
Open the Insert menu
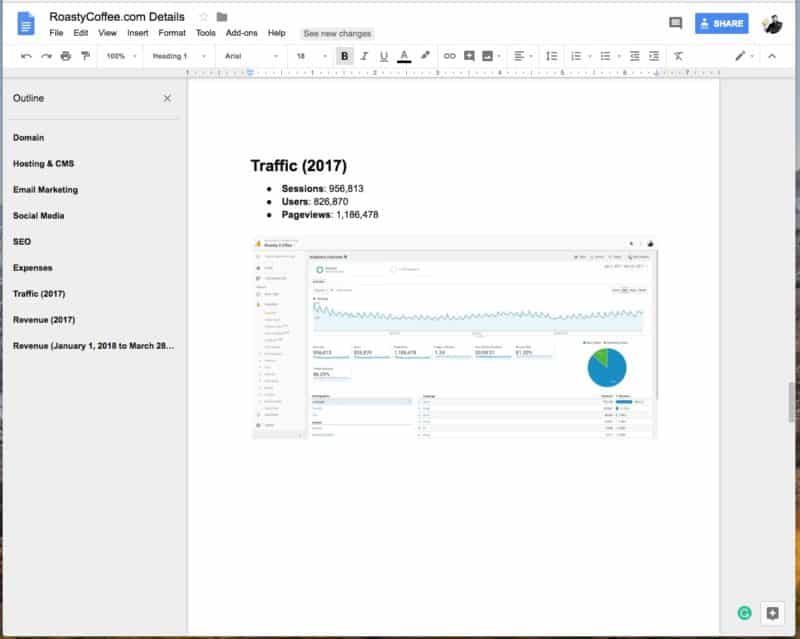[137, 33]
